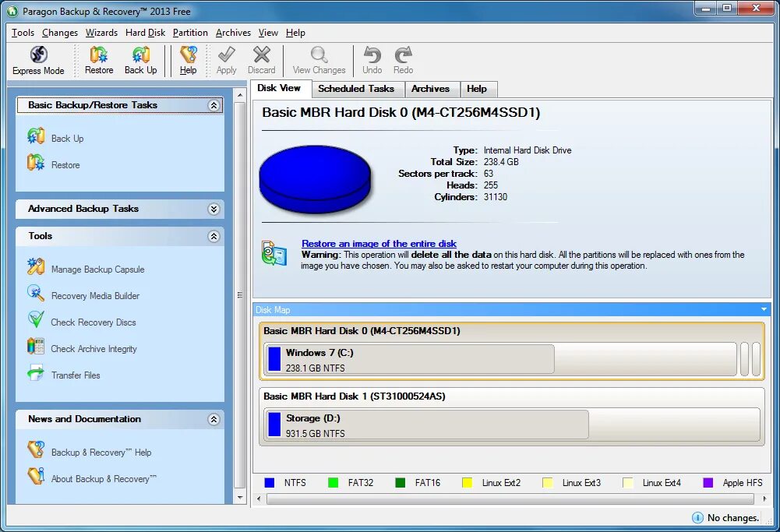The height and width of the screenshot is (532, 780).
Task: Click sidebar scrollbar down arrow
Action: [240, 498]
